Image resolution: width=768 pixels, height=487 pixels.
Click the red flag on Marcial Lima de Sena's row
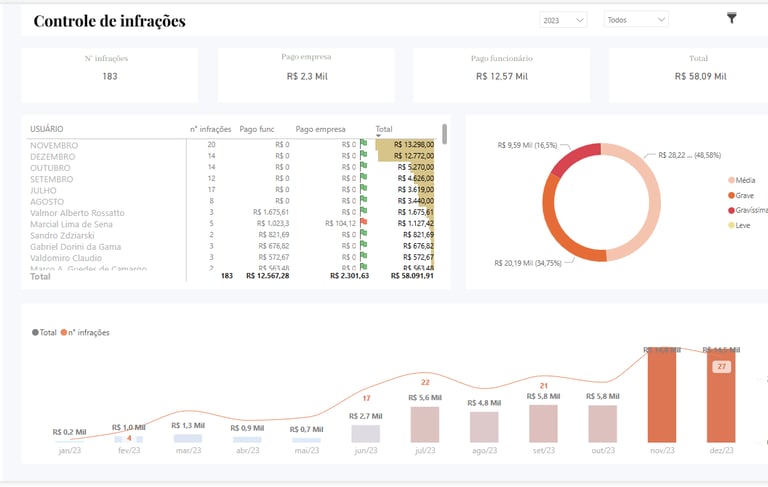[x=363, y=222]
